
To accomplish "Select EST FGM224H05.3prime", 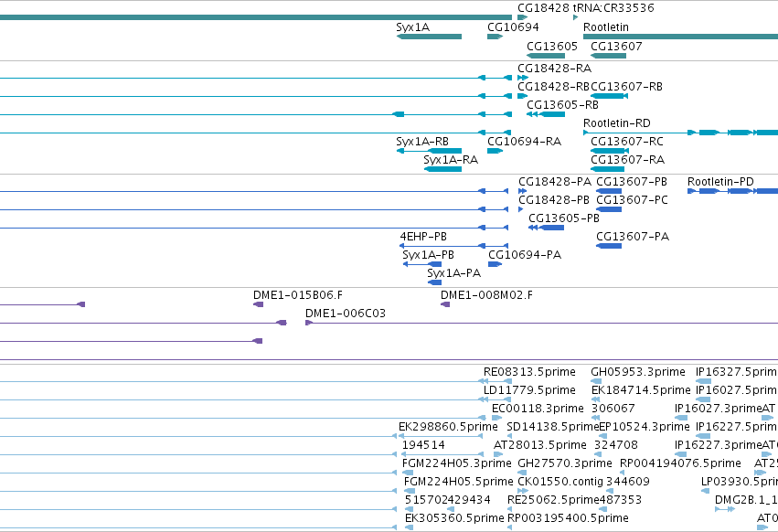I will tap(456, 464).
